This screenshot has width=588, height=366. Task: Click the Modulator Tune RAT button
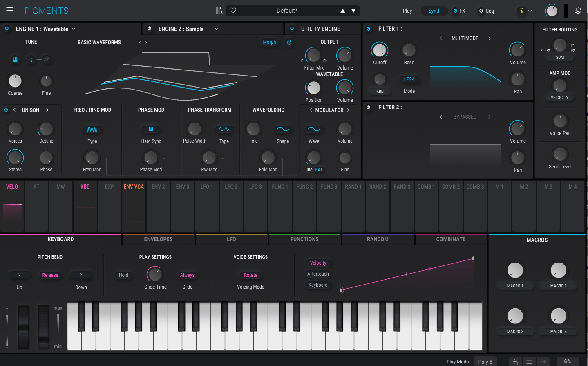[319, 170]
